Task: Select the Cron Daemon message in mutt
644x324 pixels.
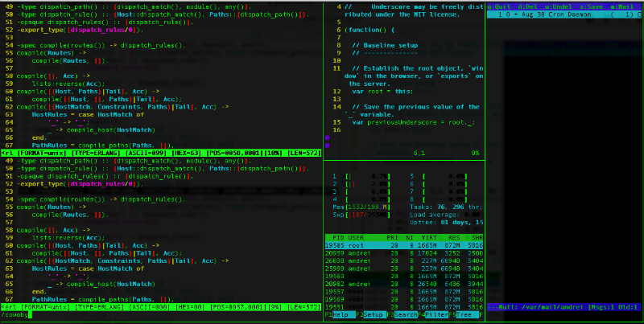Action: pos(565,14)
